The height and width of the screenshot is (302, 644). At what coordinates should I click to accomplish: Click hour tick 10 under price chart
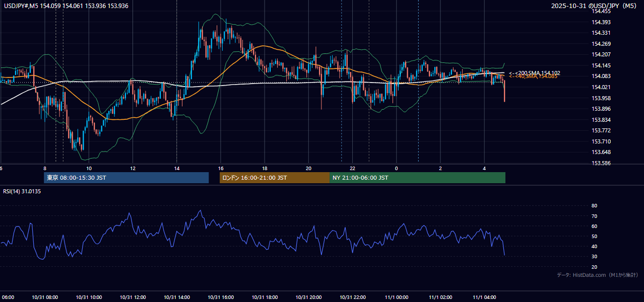(x=89, y=168)
